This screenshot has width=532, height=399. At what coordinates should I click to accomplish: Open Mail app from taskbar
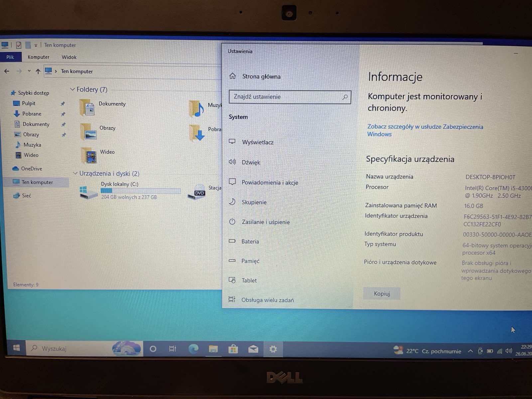pyautogui.click(x=253, y=349)
